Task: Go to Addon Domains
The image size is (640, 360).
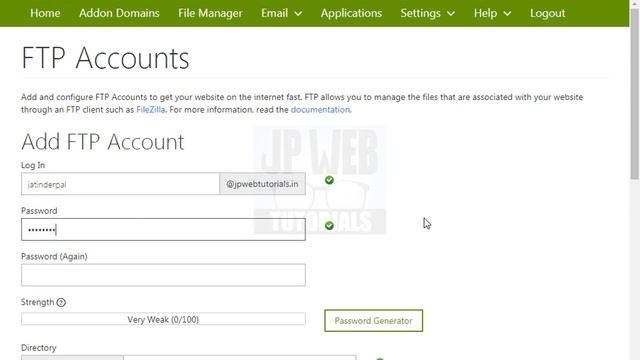Action: [x=119, y=13]
